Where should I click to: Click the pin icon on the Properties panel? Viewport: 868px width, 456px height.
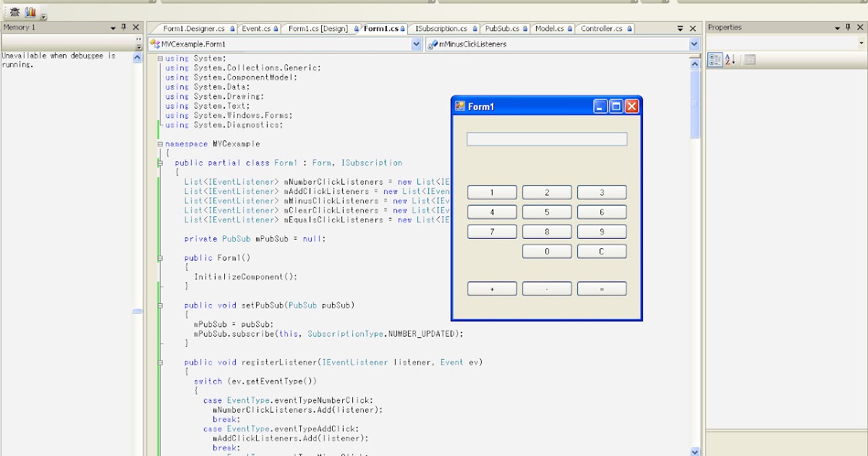[848, 28]
